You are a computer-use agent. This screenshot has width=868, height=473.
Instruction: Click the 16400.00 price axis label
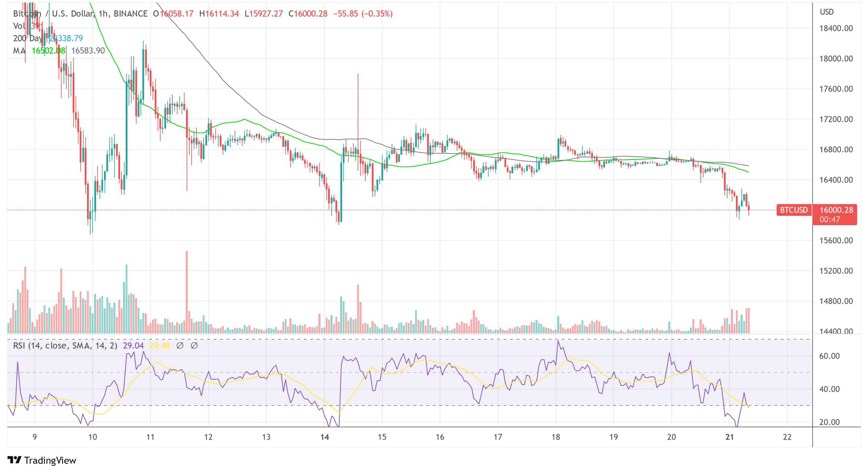click(x=836, y=180)
